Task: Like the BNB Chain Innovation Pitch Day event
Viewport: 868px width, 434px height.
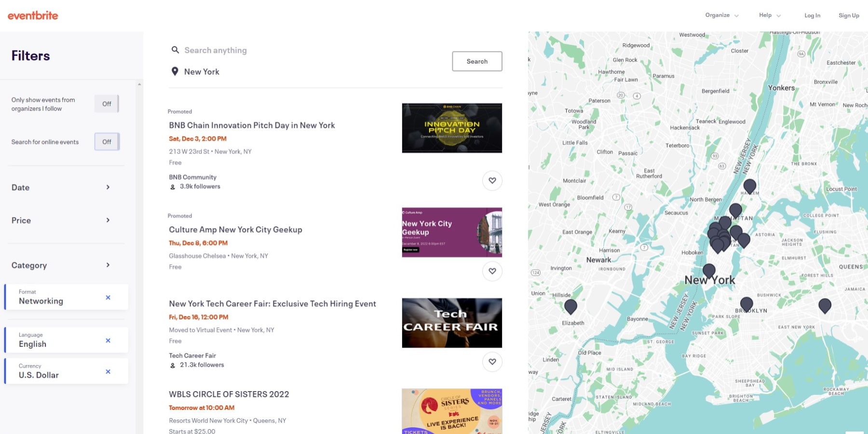Action: pos(492,181)
